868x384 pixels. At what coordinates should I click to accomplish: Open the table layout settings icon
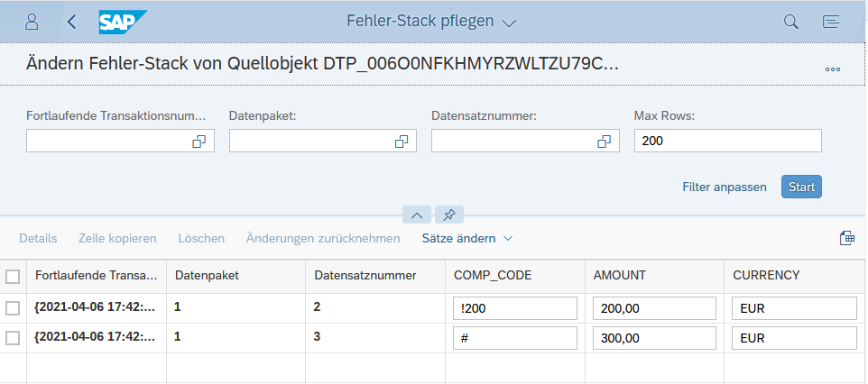(x=847, y=238)
